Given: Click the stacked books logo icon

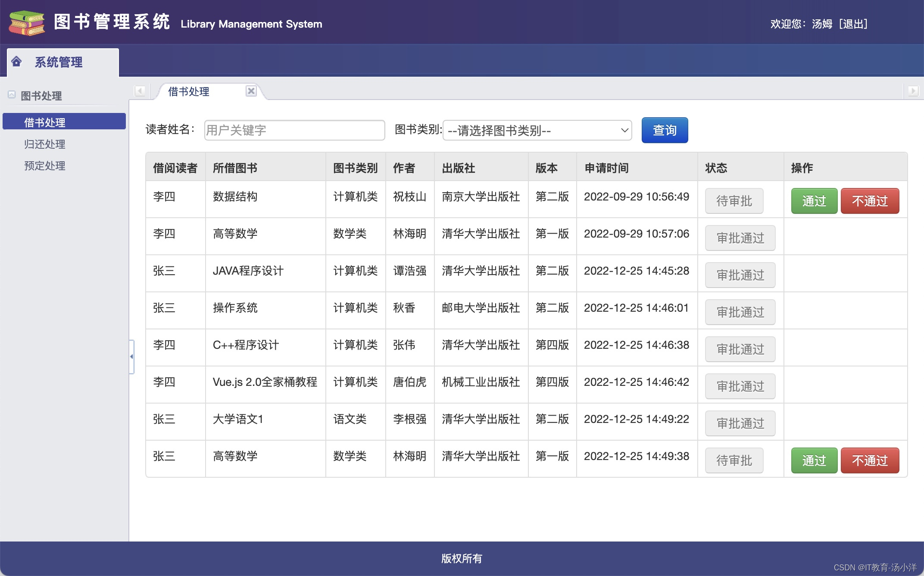Looking at the screenshot, I should tap(27, 23).
